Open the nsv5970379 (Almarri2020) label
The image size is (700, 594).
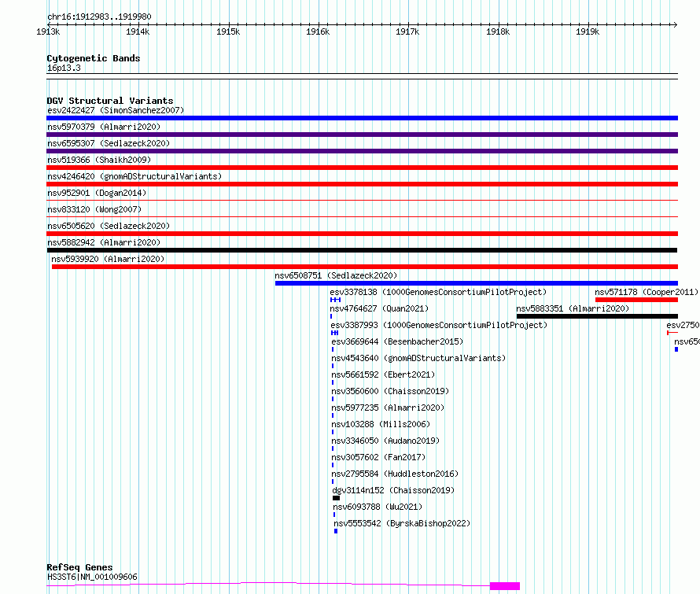coord(104,127)
